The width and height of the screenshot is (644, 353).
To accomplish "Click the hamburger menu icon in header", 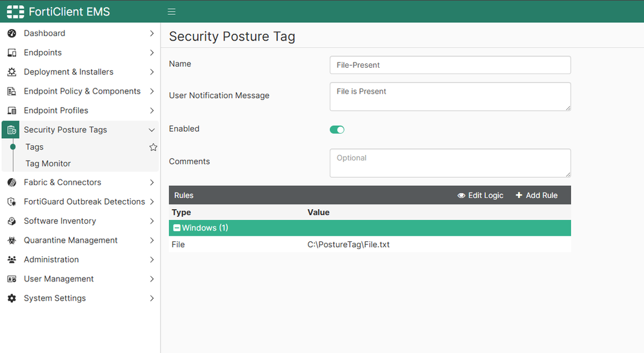I will 172,12.
